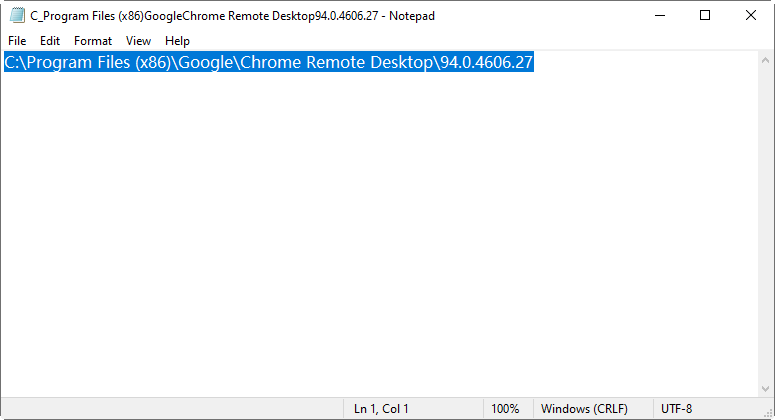Show the Help menu

tap(177, 41)
